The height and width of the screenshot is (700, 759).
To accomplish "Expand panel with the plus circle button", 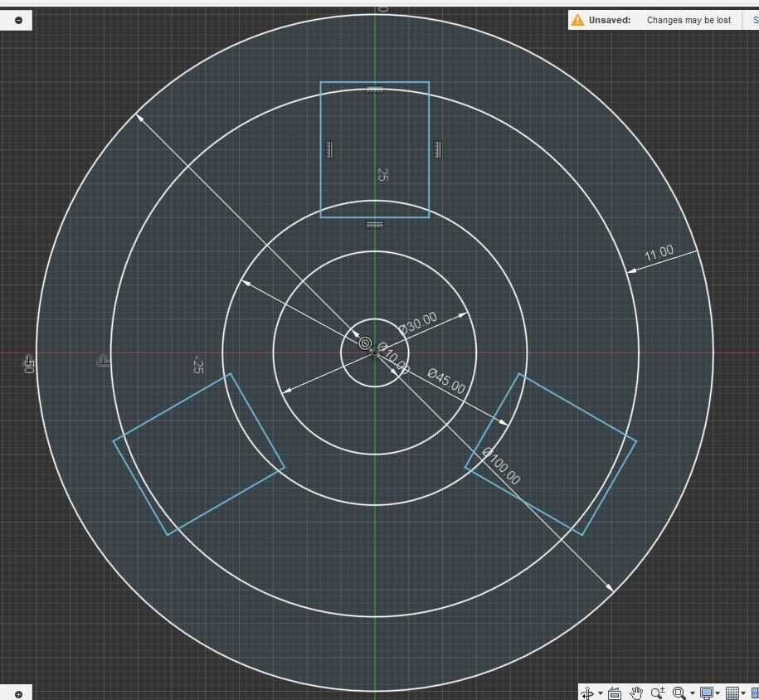I will (18, 694).
